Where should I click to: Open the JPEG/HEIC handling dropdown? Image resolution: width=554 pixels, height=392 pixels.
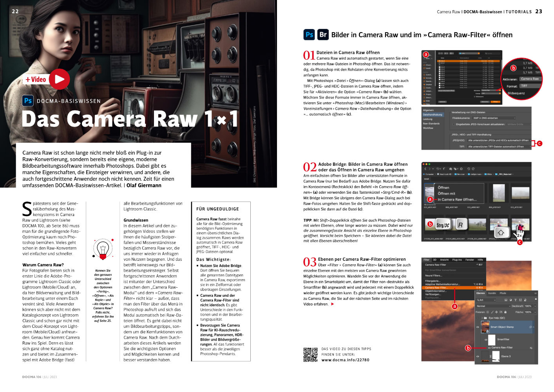tap(498, 140)
